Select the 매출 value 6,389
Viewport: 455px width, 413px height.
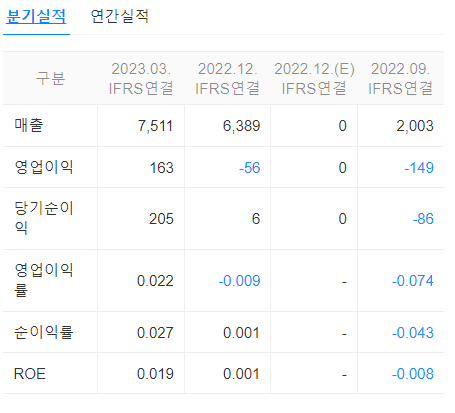click(242, 126)
